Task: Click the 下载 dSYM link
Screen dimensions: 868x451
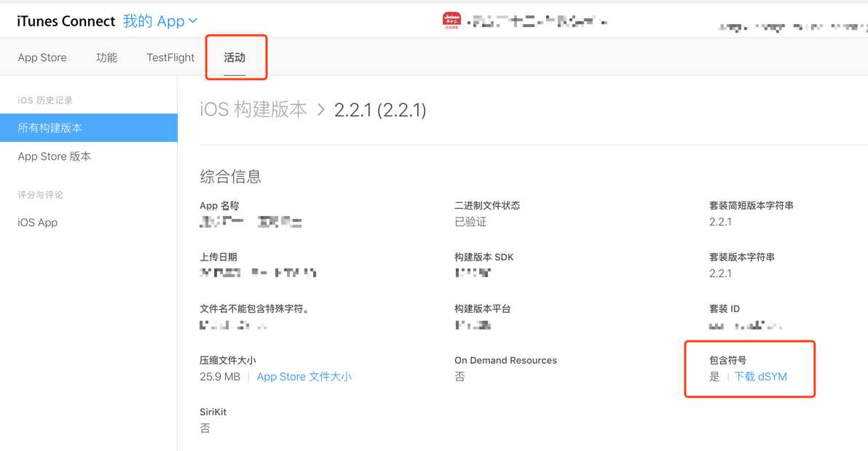Action: click(760, 377)
